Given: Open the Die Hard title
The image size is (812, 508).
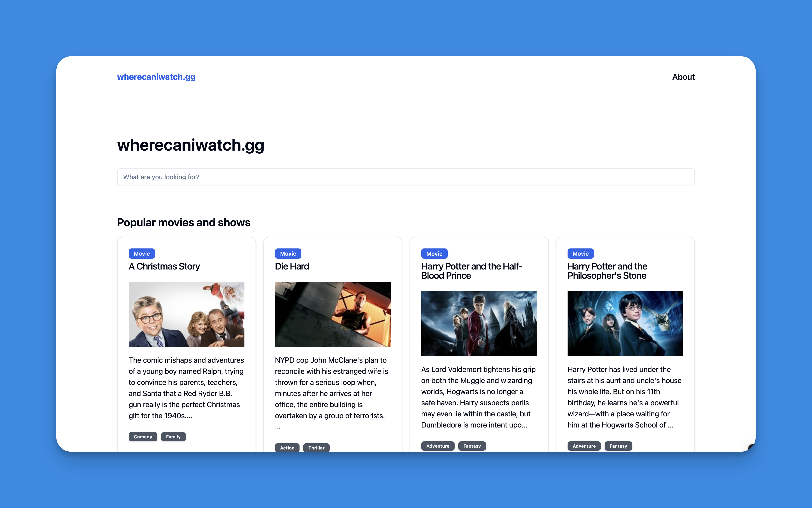Looking at the screenshot, I should pyautogui.click(x=292, y=266).
